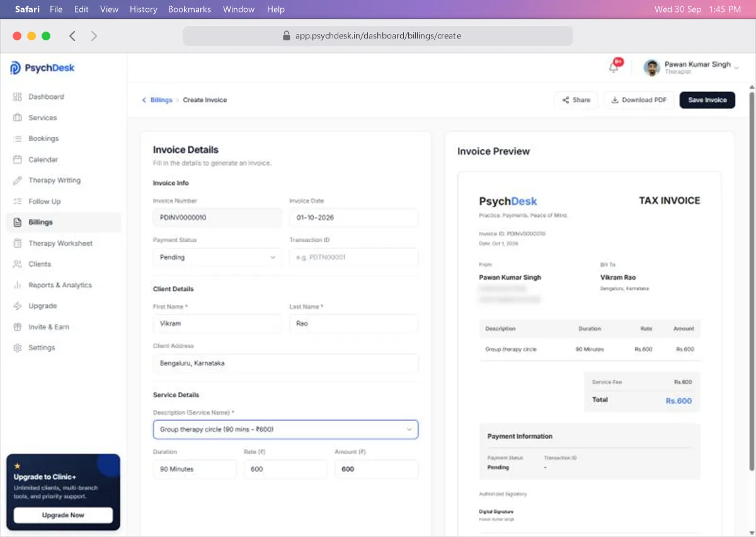Click the Safari address bar
The image size is (756, 537).
pyautogui.click(x=378, y=36)
